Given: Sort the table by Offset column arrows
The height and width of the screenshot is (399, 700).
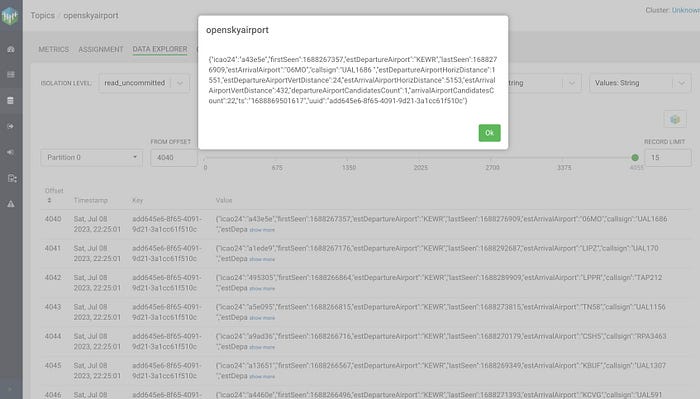Looking at the screenshot, I should [x=49, y=200].
